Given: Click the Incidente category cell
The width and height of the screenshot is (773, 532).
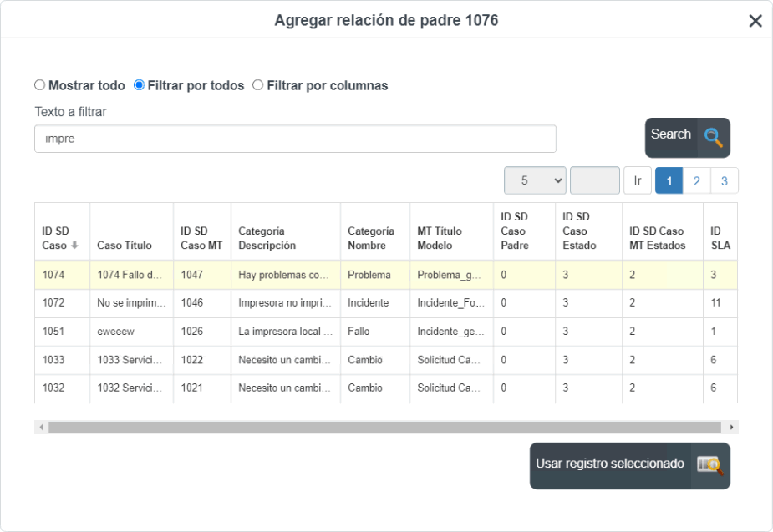Looking at the screenshot, I should (x=375, y=303).
